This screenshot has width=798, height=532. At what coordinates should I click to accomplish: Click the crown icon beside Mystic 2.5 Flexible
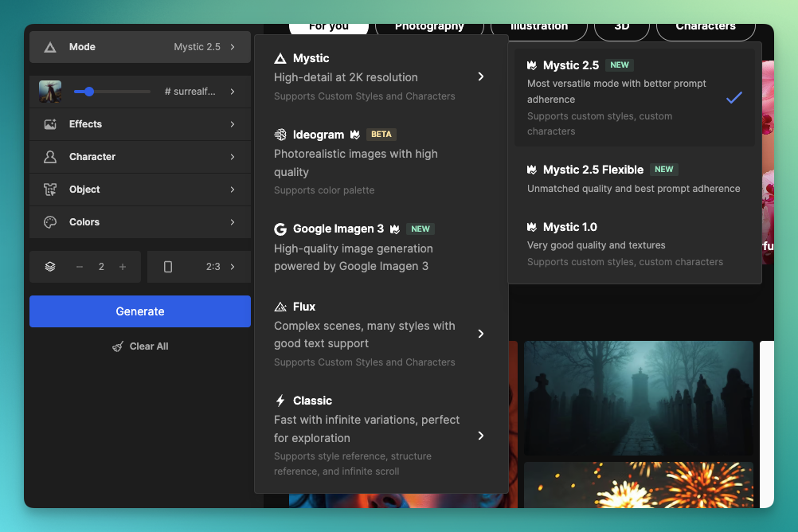532,170
